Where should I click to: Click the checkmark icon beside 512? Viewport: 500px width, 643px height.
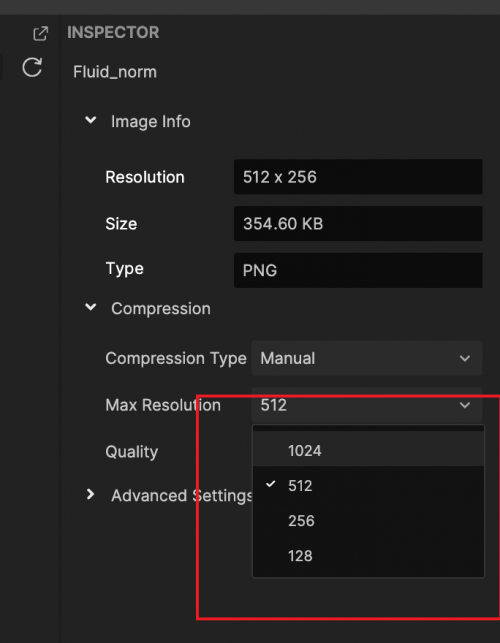coord(270,484)
